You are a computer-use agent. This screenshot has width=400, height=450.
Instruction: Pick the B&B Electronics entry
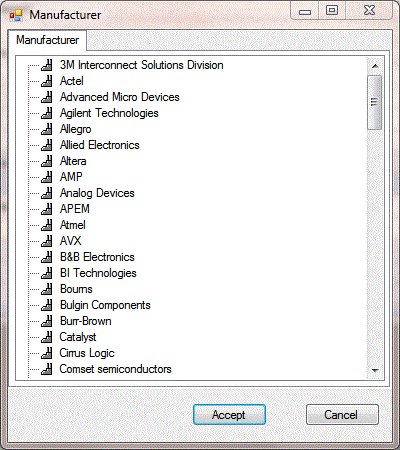(x=97, y=257)
